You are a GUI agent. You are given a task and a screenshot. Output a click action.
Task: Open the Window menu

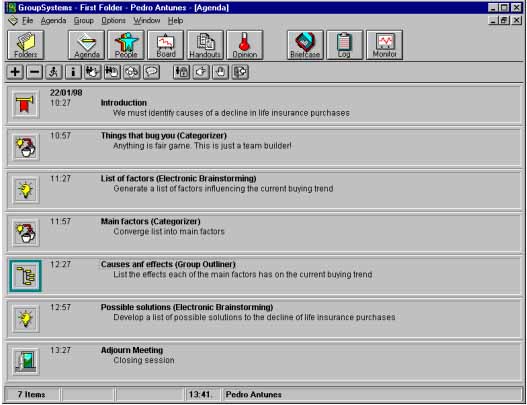pos(147,21)
